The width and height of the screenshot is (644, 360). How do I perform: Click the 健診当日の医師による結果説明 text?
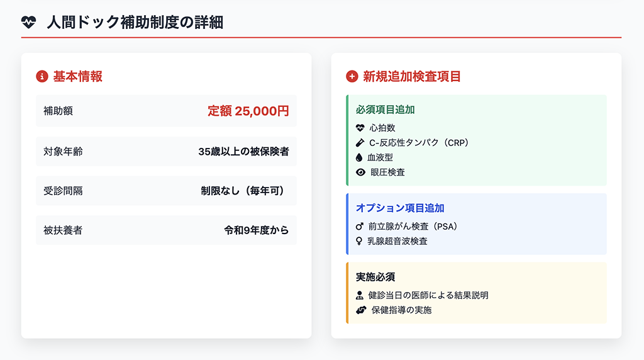pos(428,295)
